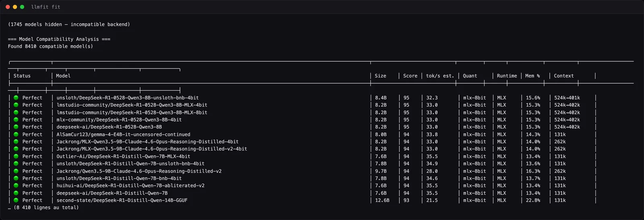The image size is (644, 220).
Task: Click the green dot beside lmstudio-community/DeepSeek-R1-0528-Qwen3-8B-MLX-4bit
Action: (16, 105)
